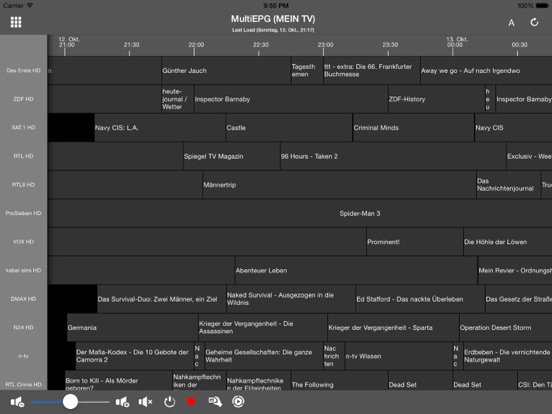The width and height of the screenshot is (552, 414).
Task: Open The Following programme
Action: [x=339, y=381]
